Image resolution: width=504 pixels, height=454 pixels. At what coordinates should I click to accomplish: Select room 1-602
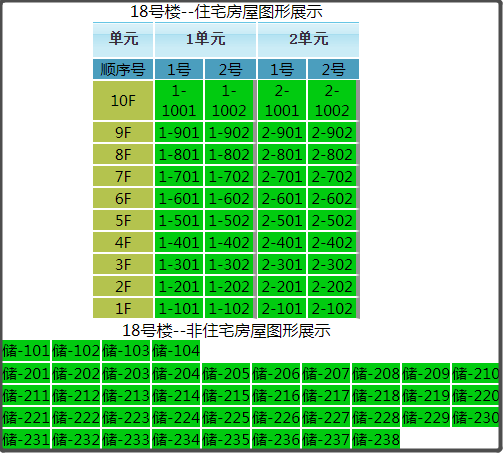(x=229, y=198)
